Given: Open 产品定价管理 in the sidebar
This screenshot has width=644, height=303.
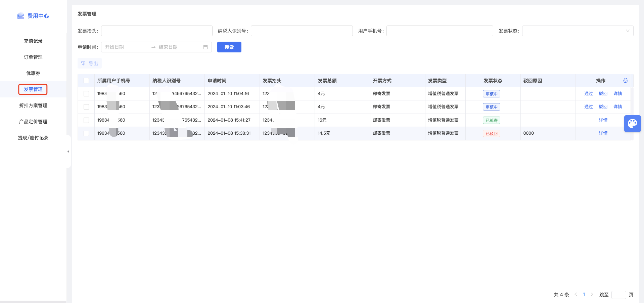Looking at the screenshot, I should (x=33, y=122).
